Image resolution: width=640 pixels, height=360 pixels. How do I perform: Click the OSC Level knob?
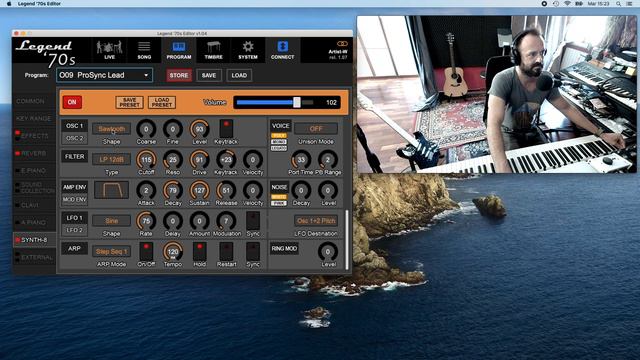pos(199,129)
